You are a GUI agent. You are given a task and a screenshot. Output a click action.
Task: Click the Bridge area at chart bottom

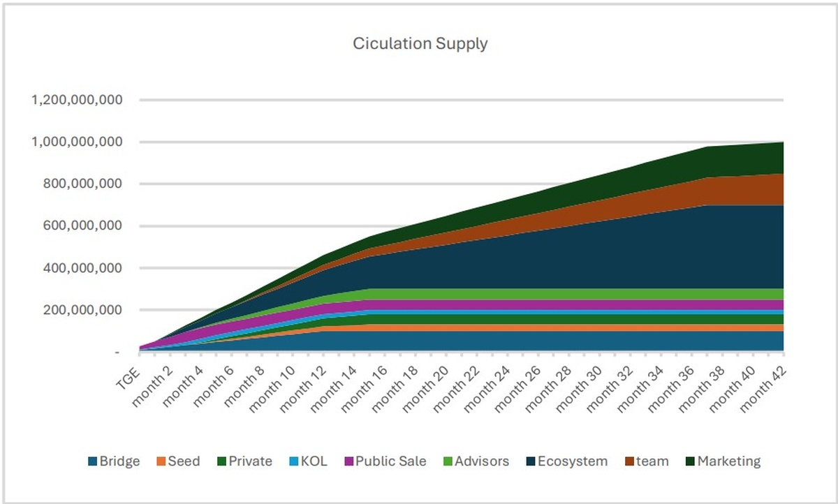pyautogui.click(x=489, y=341)
